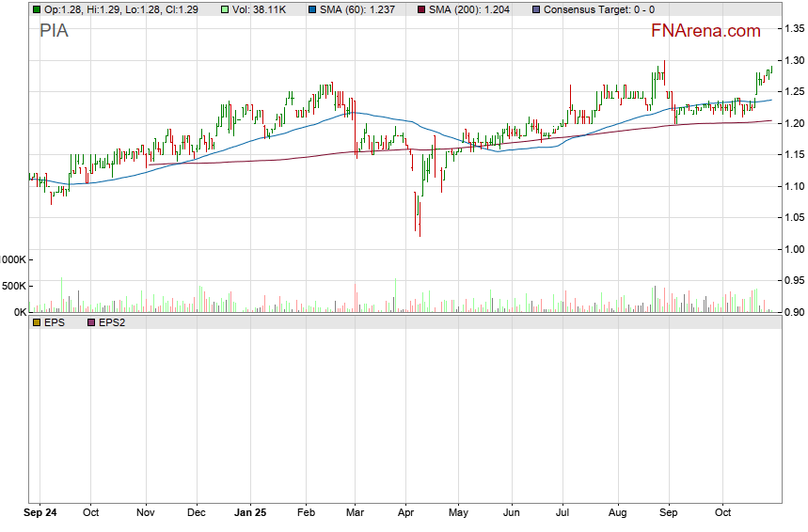The height and width of the screenshot is (532, 808).
Task: Click the 1.35 price axis label
Action: pos(795,29)
